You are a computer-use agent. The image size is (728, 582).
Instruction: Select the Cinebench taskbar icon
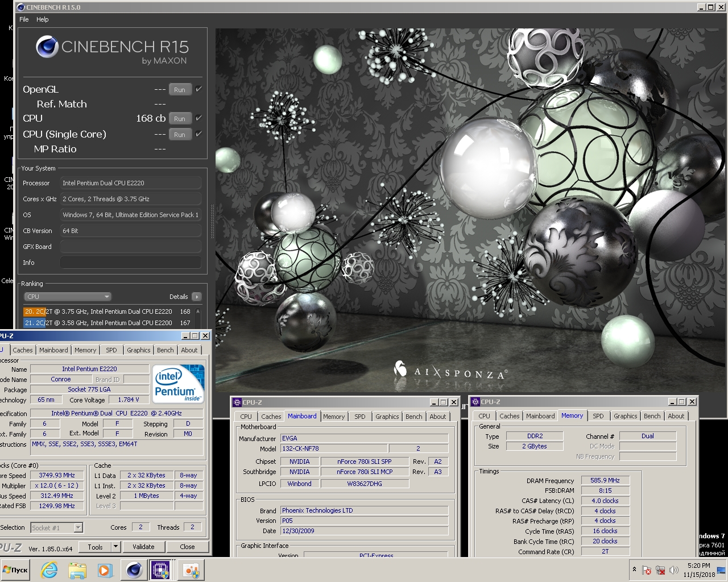[134, 569]
